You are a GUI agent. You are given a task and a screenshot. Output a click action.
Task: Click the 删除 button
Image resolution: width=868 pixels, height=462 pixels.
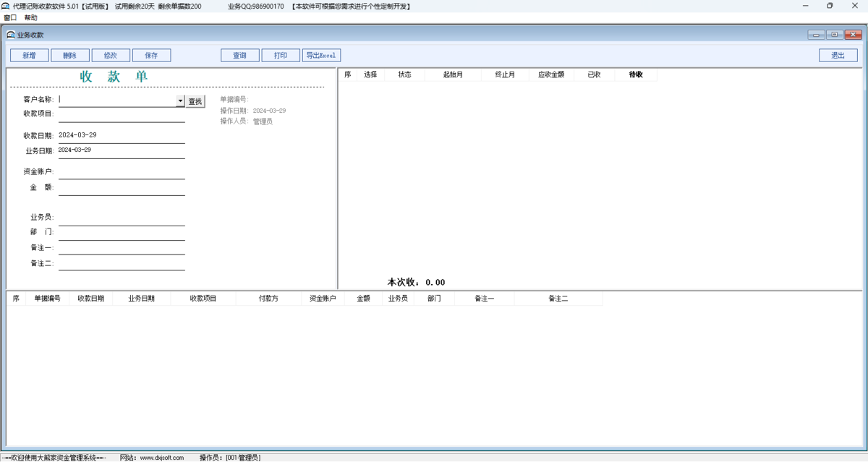click(x=70, y=56)
